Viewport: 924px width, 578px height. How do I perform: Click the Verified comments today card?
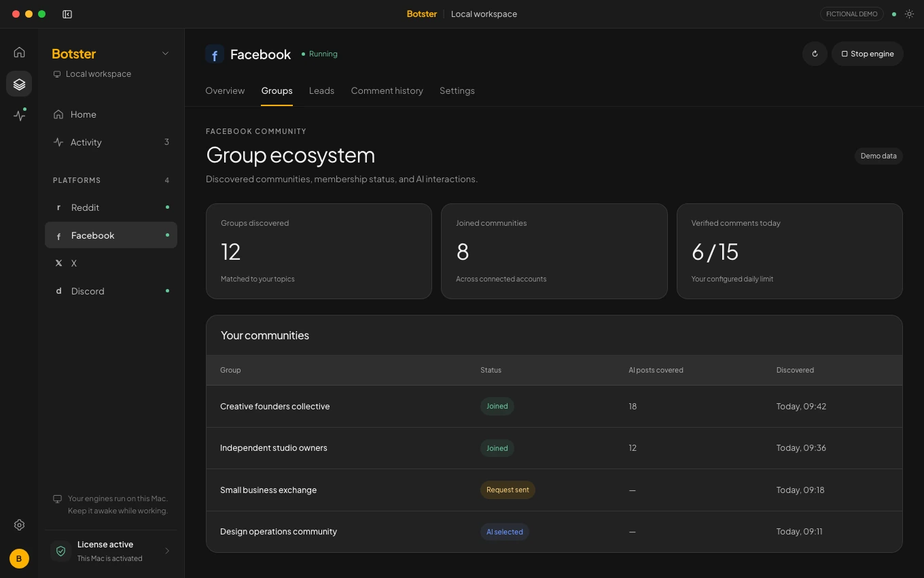(789, 251)
